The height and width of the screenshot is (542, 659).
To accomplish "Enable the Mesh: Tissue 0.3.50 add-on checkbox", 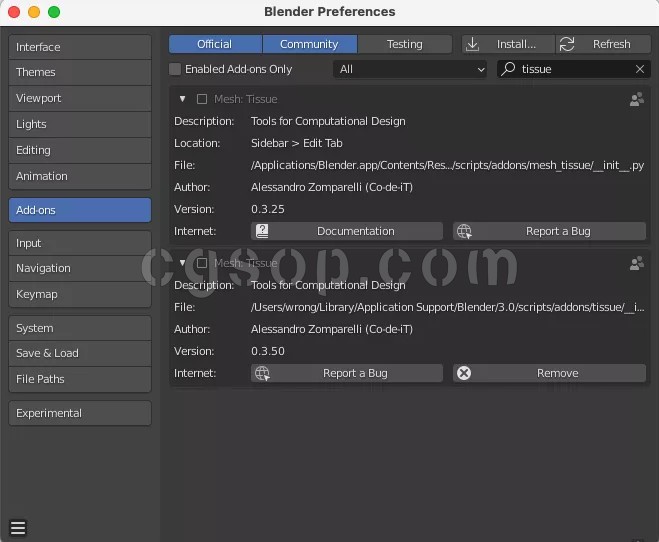I will (x=202, y=263).
